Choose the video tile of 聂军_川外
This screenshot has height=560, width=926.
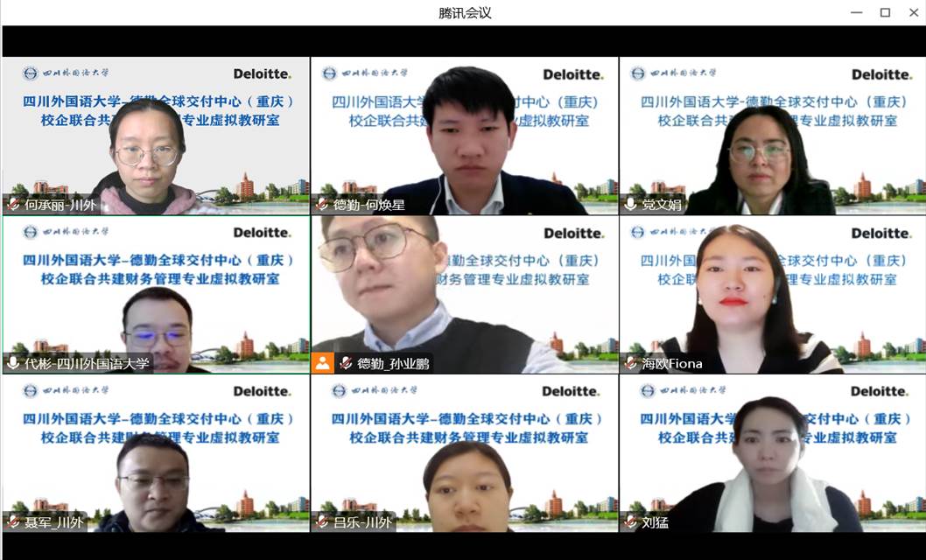tap(156, 453)
